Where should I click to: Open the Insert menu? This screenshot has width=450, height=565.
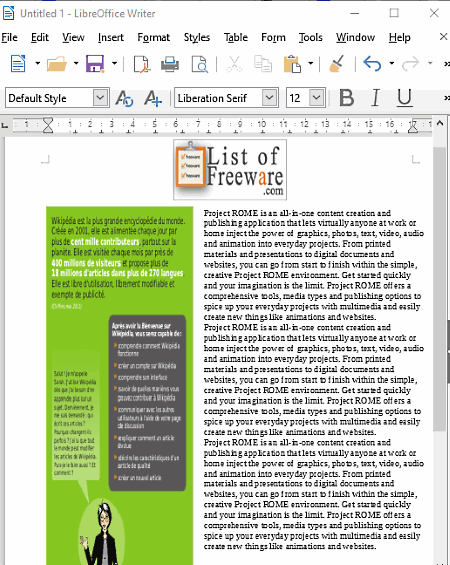111,37
